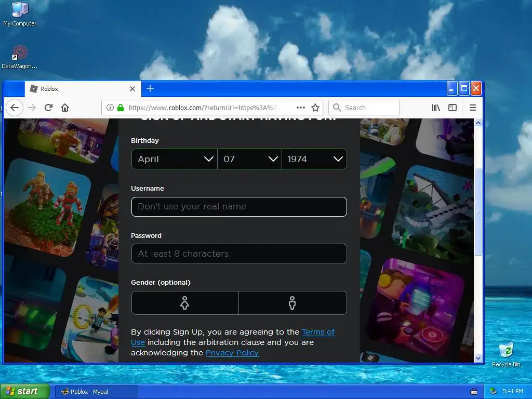This screenshot has width=532, height=399.
Task: Open the Terms of Use link
Action: pos(233,337)
